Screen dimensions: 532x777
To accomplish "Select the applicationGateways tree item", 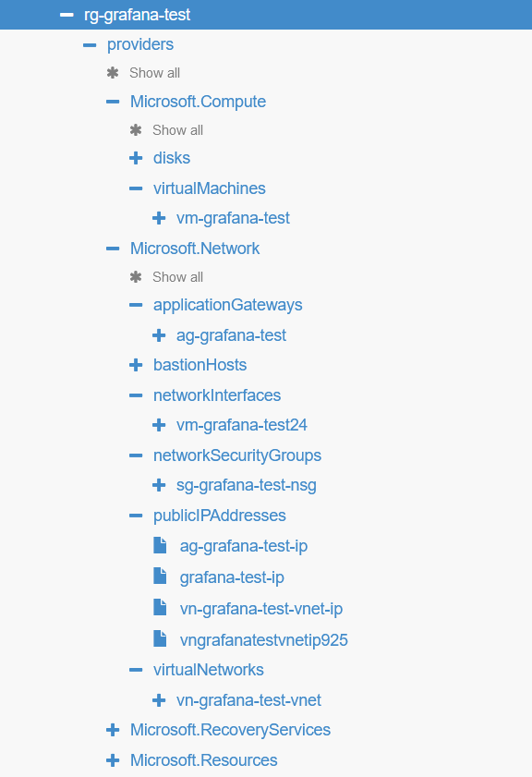I will [x=227, y=305].
